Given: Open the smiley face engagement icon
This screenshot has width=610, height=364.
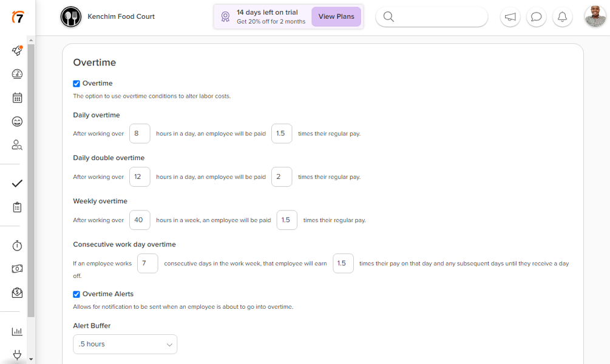Looking at the screenshot, I should pos(17,121).
